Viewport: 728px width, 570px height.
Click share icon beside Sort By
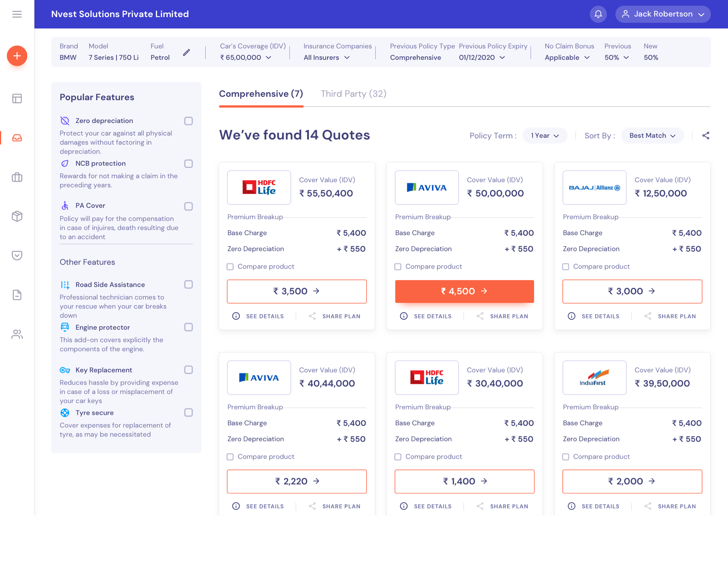click(x=706, y=136)
